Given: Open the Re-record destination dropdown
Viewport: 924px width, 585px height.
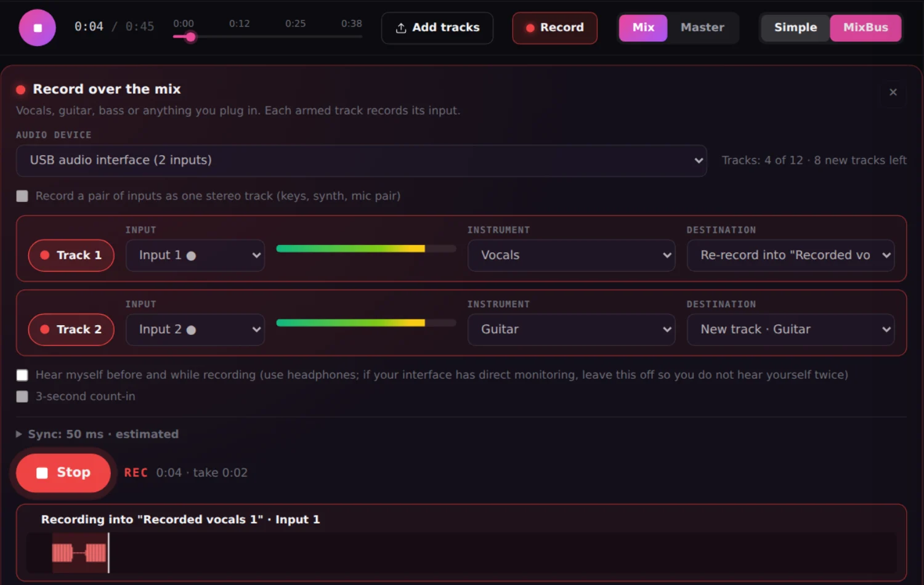Looking at the screenshot, I should coord(791,256).
